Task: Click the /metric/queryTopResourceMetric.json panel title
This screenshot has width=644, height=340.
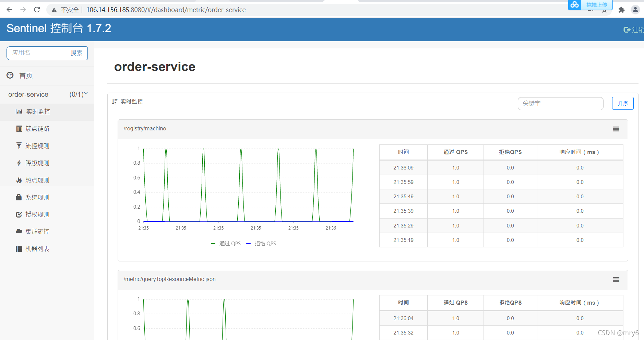Action: pos(169,279)
